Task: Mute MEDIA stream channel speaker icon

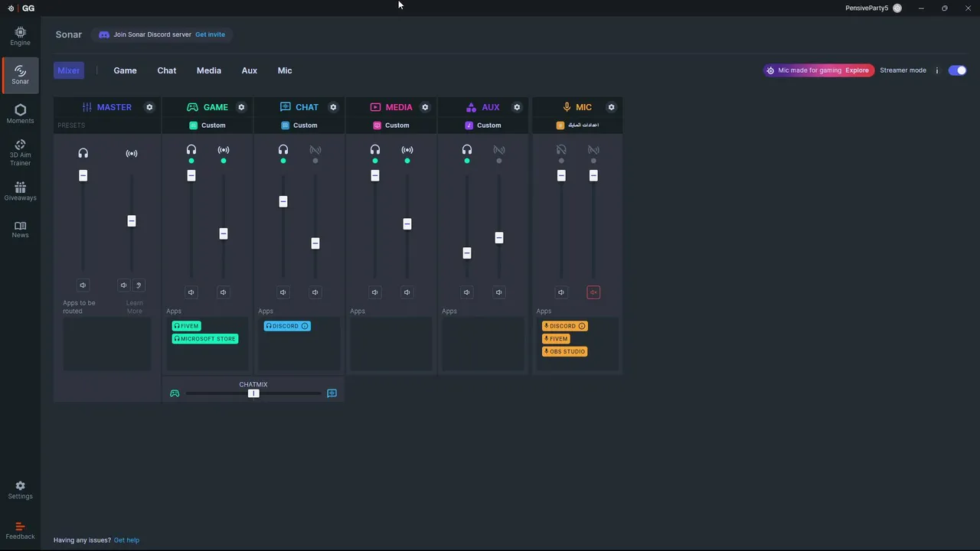Action: click(407, 292)
